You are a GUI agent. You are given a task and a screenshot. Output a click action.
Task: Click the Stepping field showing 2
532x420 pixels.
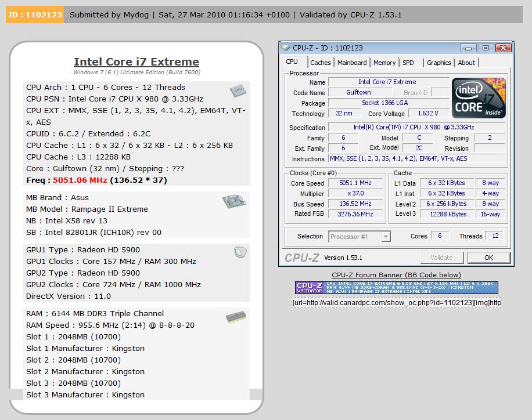pos(490,137)
